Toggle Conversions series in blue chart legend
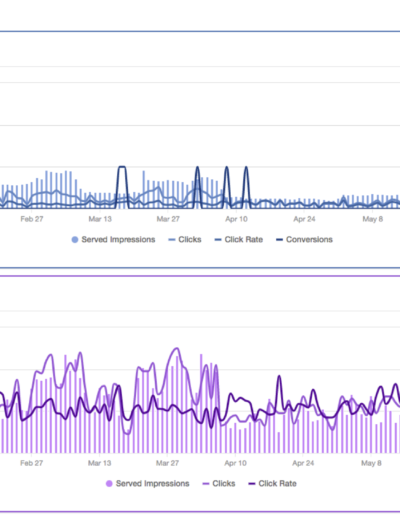 304,240
